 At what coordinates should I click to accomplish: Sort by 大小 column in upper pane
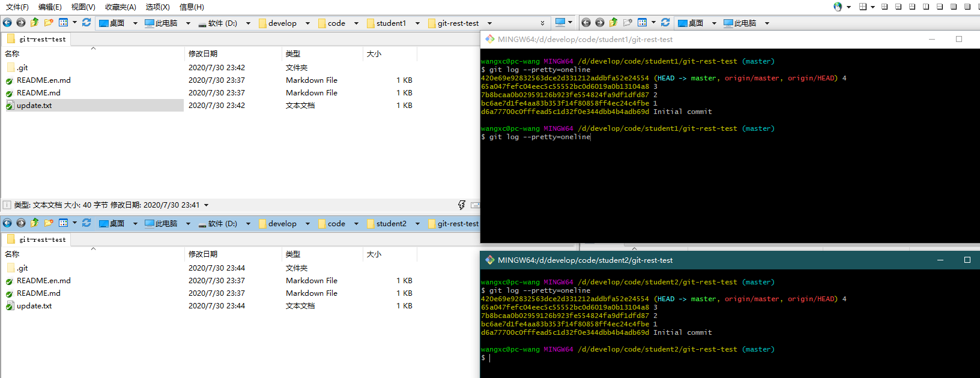(374, 54)
